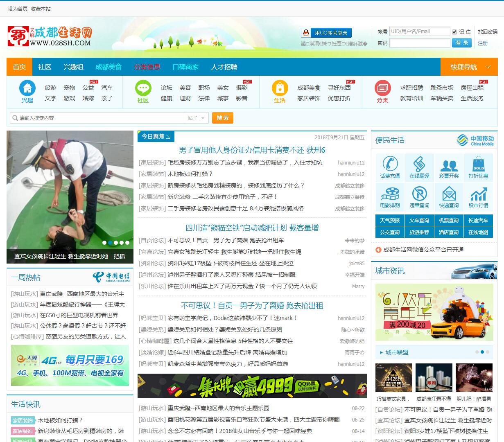Expand the 城市联盟 section arrow
Viewport: 504px width, 442px height.
382,352
